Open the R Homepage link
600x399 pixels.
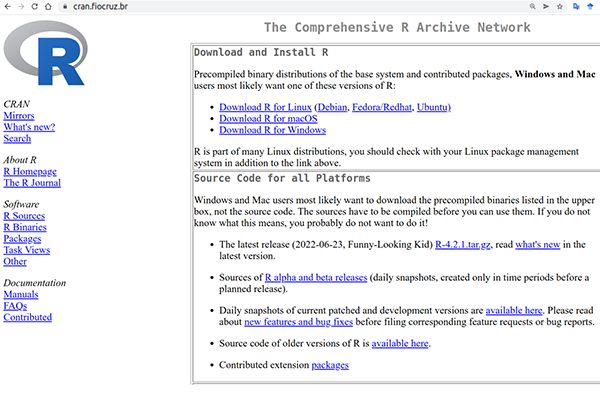point(30,171)
